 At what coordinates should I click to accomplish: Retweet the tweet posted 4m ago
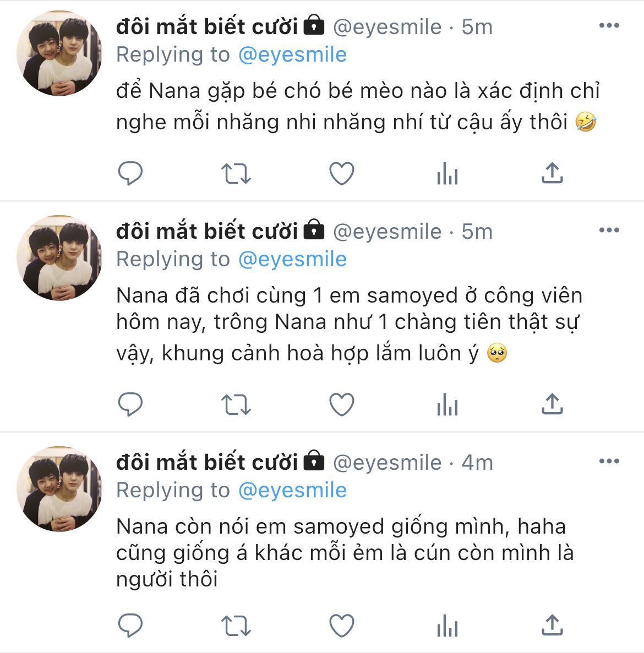(x=236, y=625)
